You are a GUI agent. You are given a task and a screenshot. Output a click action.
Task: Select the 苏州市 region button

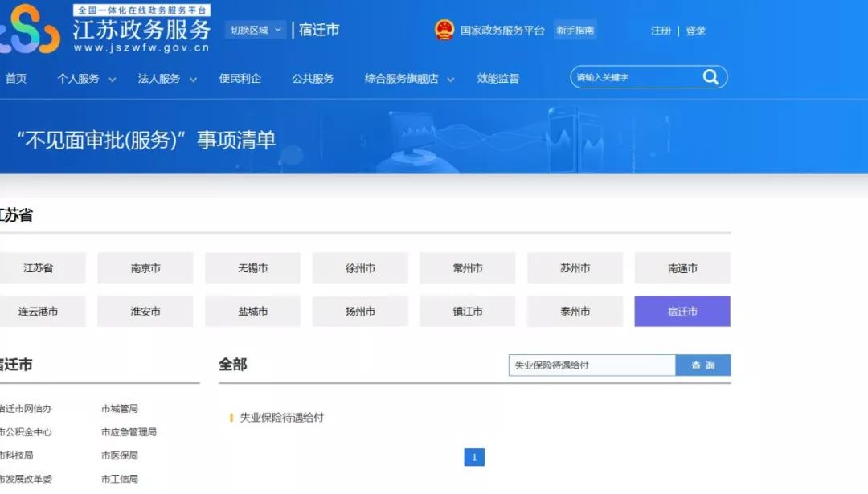point(575,267)
